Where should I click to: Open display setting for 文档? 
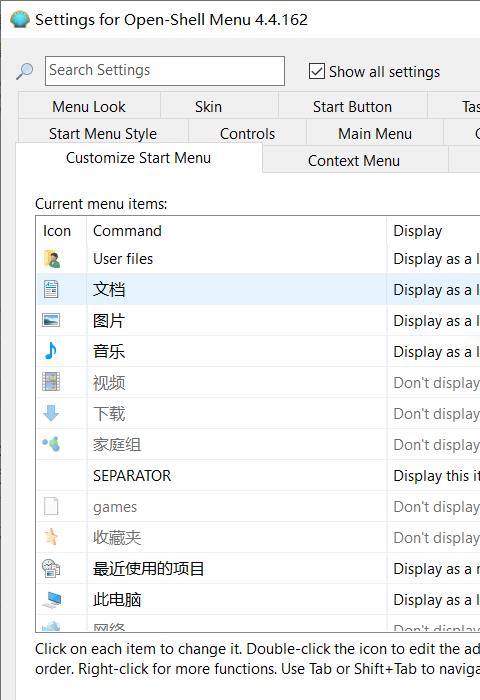[436, 290]
